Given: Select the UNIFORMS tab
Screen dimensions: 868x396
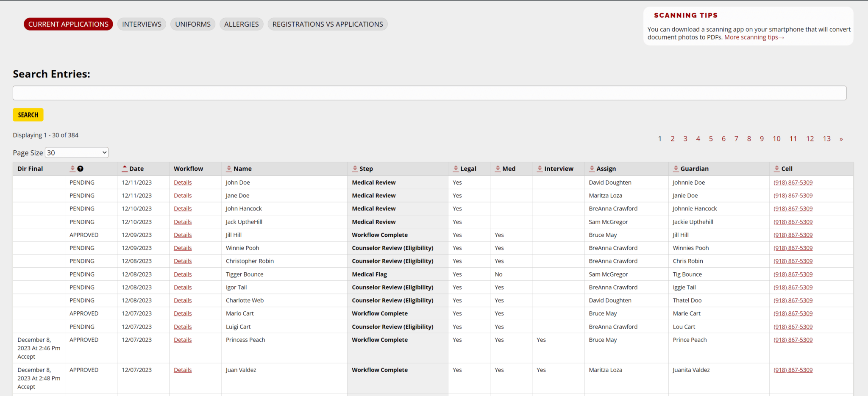Looking at the screenshot, I should coord(192,24).
